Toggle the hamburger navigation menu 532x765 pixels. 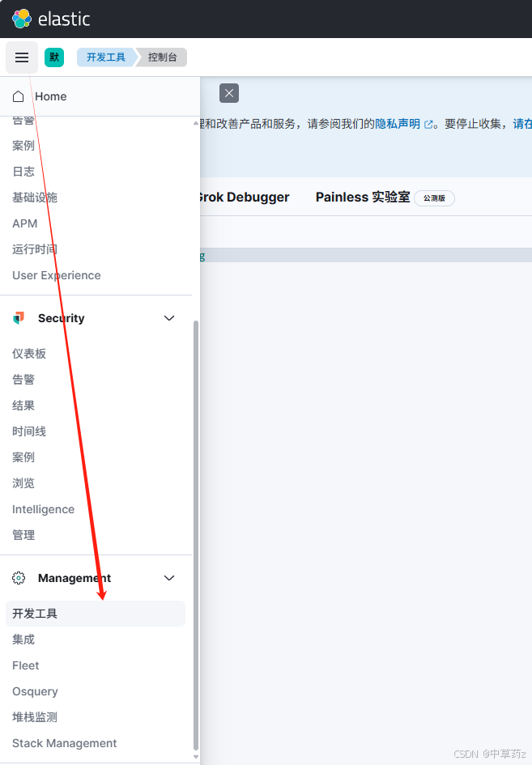click(22, 57)
